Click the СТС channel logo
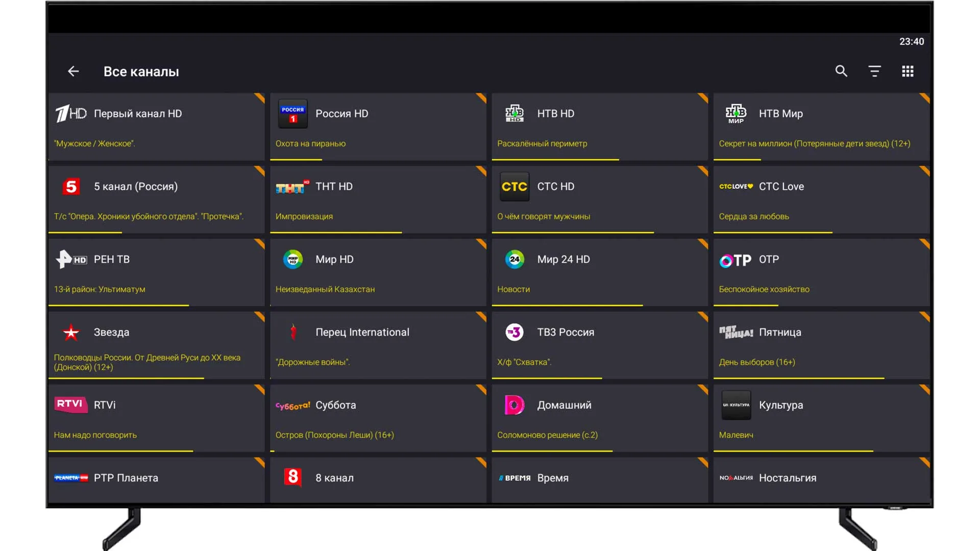This screenshot has width=980, height=551. pyautogui.click(x=514, y=187)
